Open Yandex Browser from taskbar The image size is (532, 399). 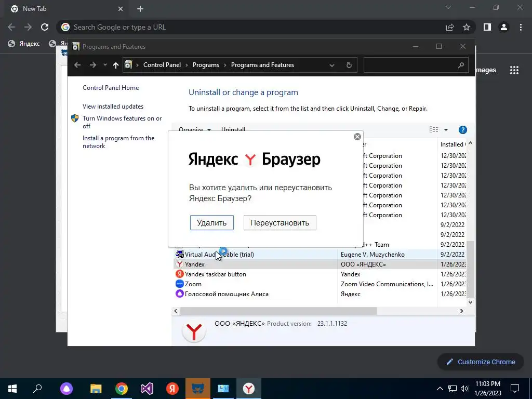coord(249,389)
